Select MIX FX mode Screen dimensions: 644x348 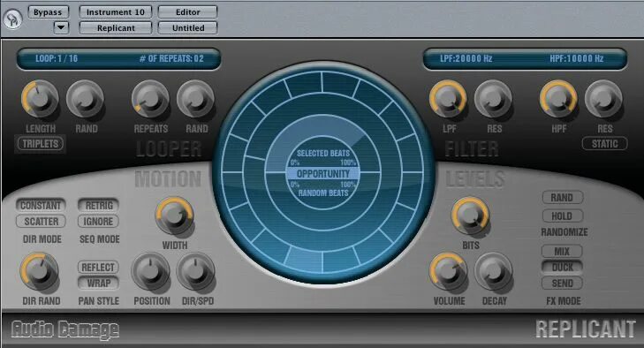click(x=562, y=251)
